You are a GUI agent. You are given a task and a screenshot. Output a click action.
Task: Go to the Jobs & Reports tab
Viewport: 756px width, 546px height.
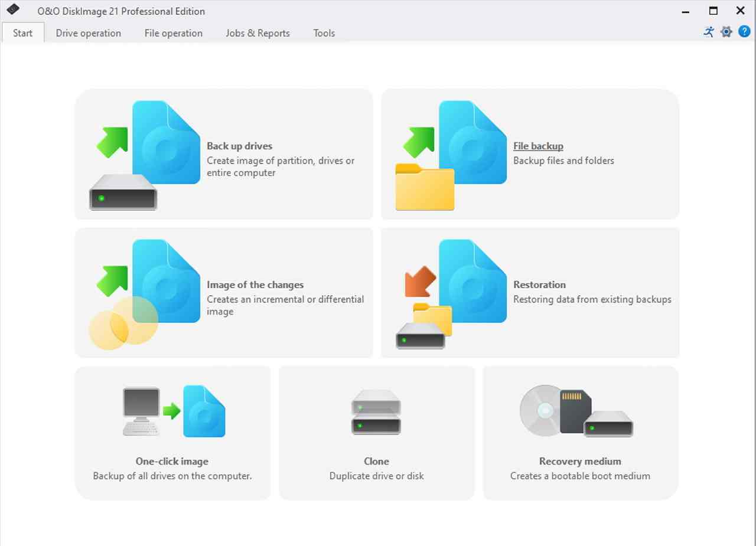(258, 33)
